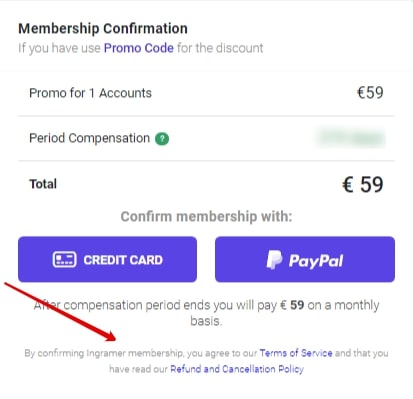The image size is (413, 399).
Task: Open the Terms of Service link
Action: coord(296,353)
